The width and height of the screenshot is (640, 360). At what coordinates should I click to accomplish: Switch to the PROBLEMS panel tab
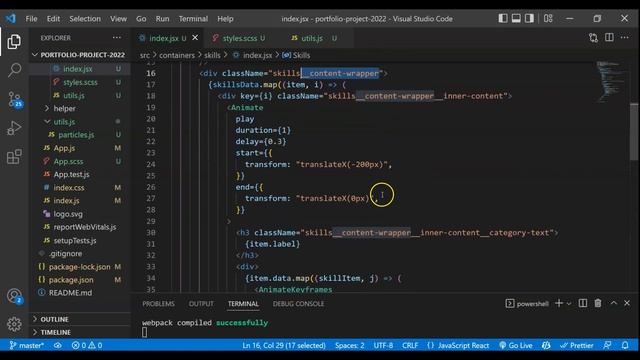pos(158,304)
